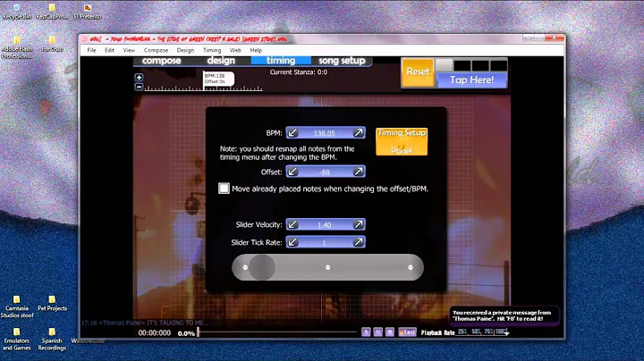Click the song progress bar at bottom
The image size is (644, 361).
(277, 332)
